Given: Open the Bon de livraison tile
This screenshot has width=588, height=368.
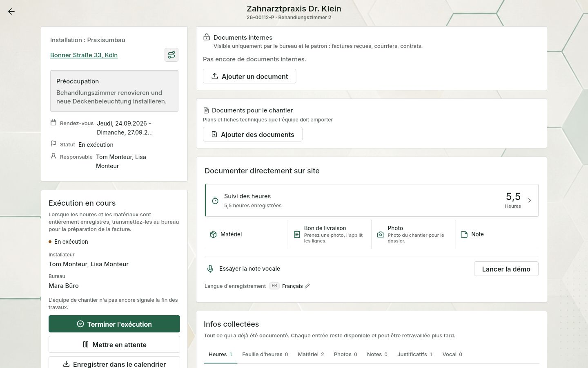Looking at the screenshot, I should click(x=330, y=234).
